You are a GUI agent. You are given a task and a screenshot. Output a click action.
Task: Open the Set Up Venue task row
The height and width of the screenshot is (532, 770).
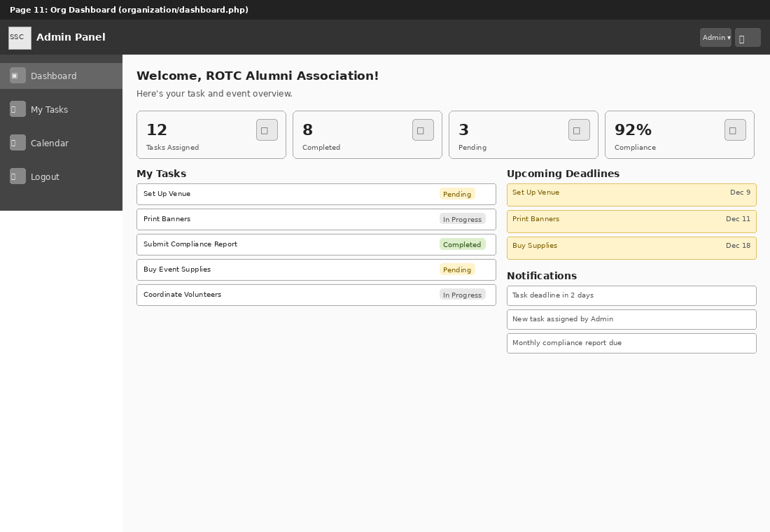316,194
